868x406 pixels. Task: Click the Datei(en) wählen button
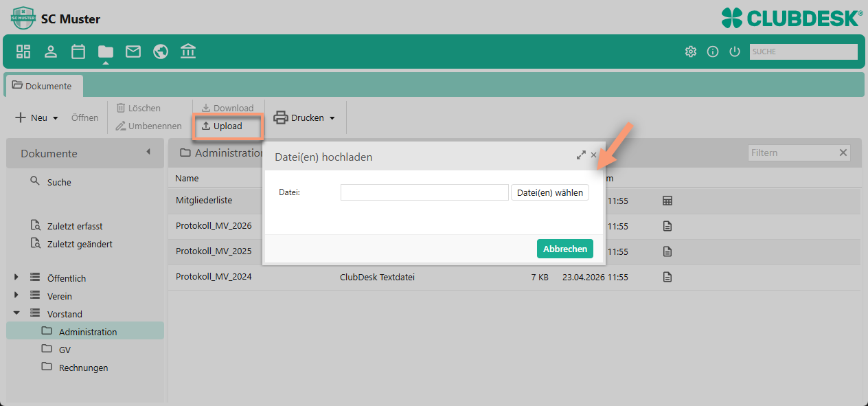[x=550, y=192]
